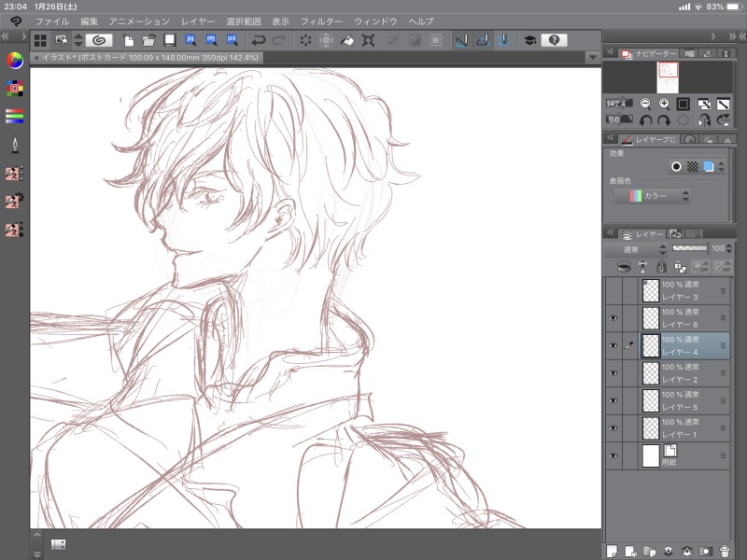
Task: Open the color set palette icon
Action: (15, 88)
